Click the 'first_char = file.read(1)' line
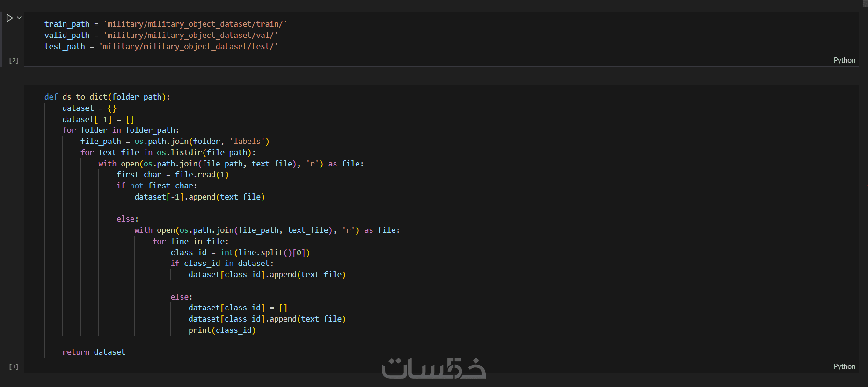Viewport: 868px width, 387px height. [x=172, y=174]
